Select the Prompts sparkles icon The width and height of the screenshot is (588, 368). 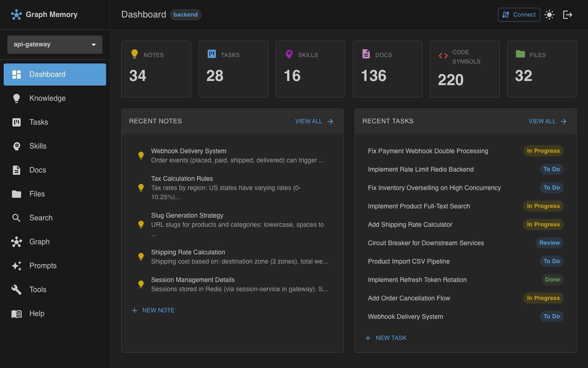pos(16,265)
